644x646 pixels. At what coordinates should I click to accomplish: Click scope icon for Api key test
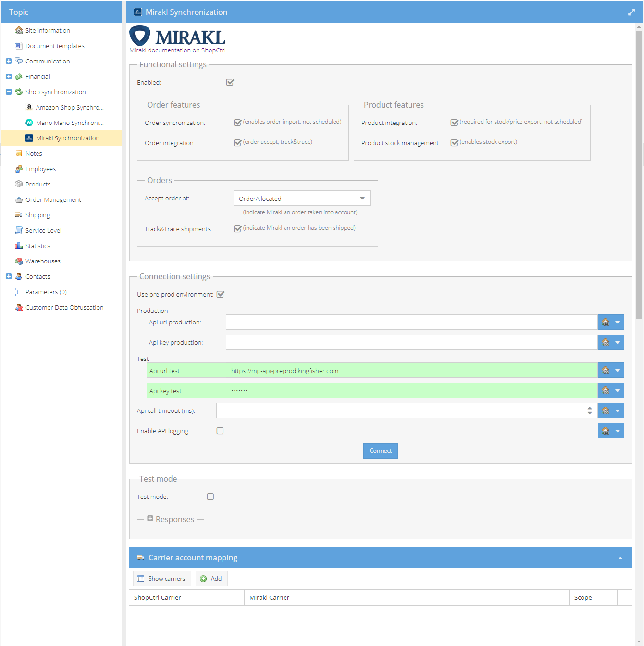pyautogui.click(x=605, y=390)
